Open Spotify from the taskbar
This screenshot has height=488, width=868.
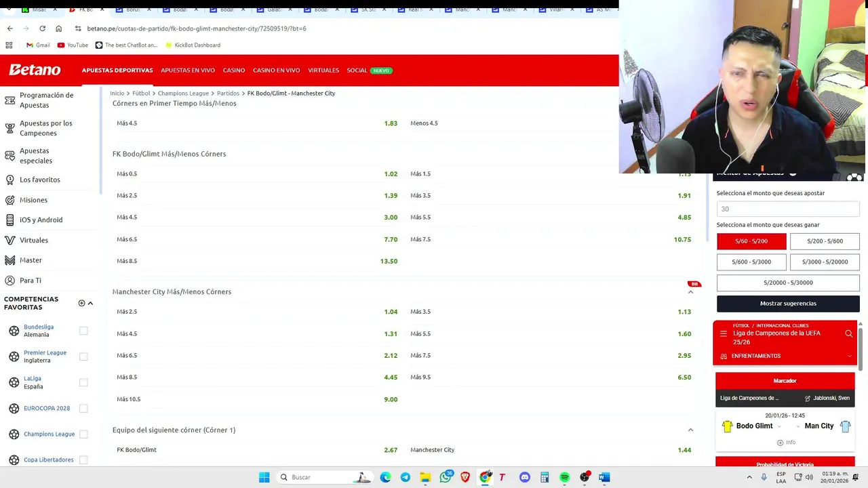click(x=564, y=477)
